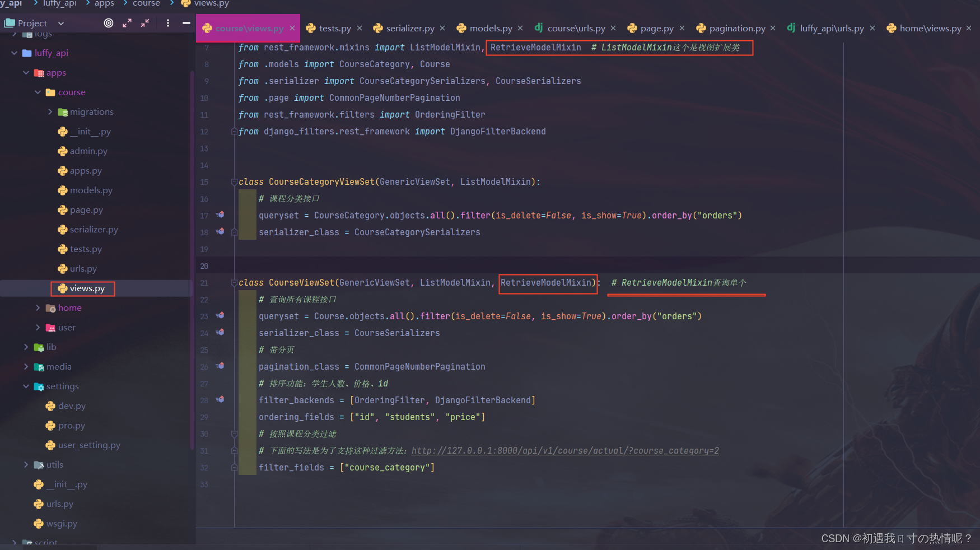This screenshot has height=550, width=980.
Task: Open the 127.0.0.1:8000 course URL link
Action: pos(565,451)
